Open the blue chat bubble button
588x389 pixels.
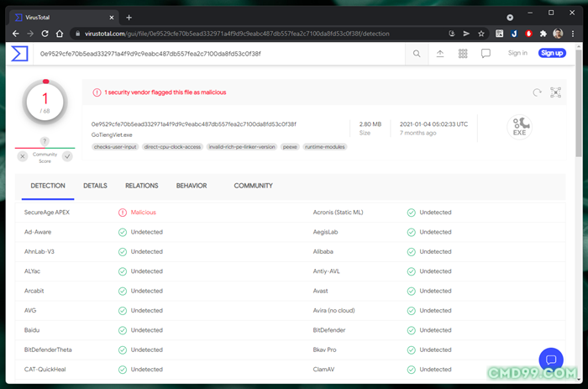click(551, 360)
